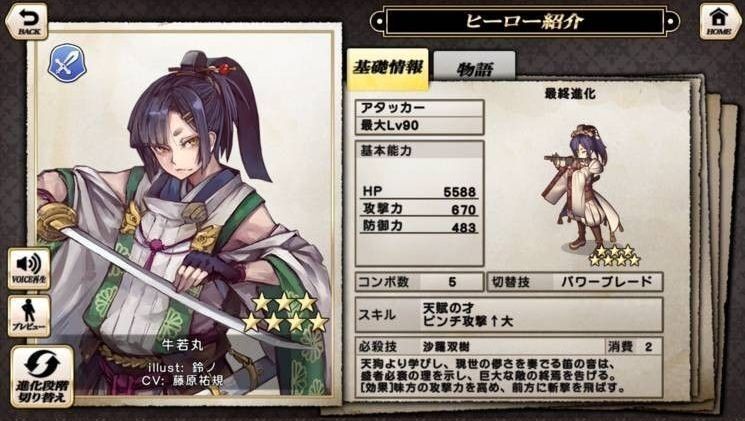Tap the ヒーロー紹介 title banner
The width and height of the screenshot is (745, 421).
pos(525,21)
